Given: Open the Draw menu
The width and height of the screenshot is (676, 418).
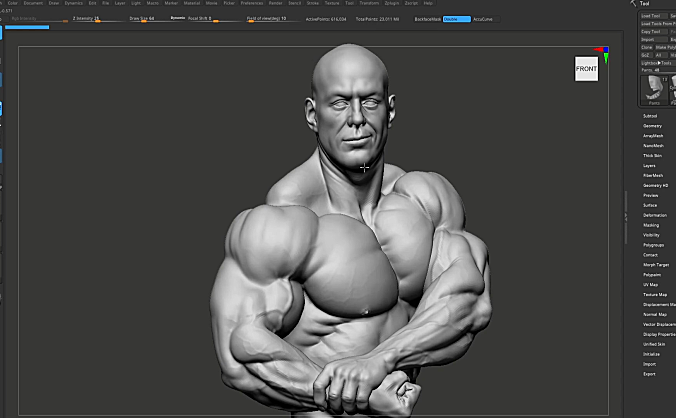Looking at the screenshot, I should click(54, 3).
